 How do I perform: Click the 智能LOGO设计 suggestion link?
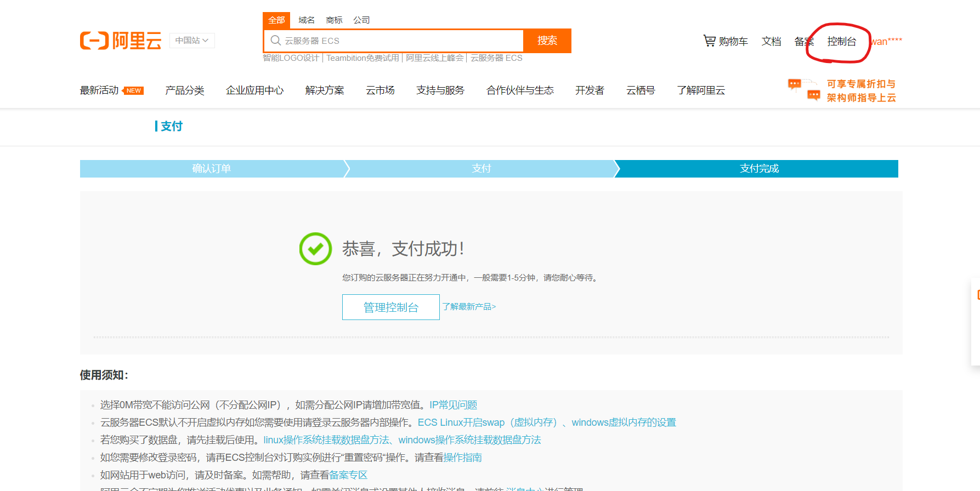[x=291, y=58]
